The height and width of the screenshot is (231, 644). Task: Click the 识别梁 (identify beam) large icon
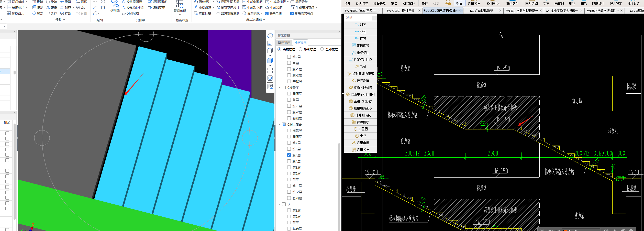115,6
